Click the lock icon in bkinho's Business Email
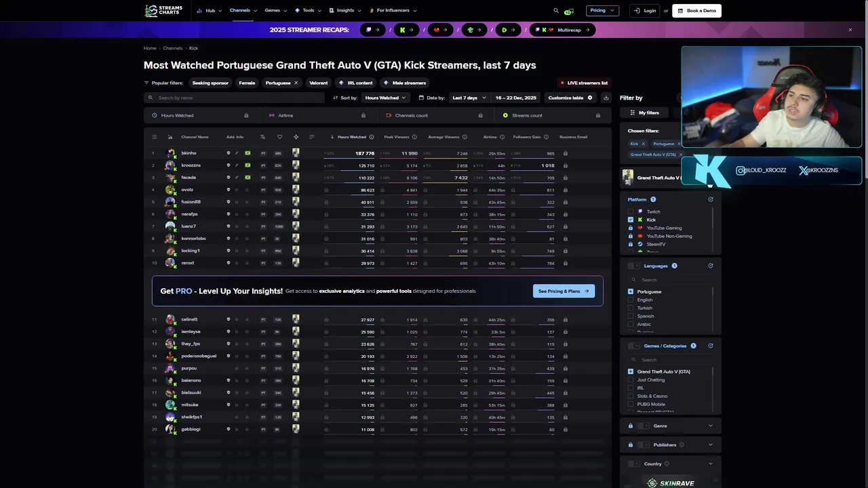The image size is (868, 488). click(x=566, y=153)
